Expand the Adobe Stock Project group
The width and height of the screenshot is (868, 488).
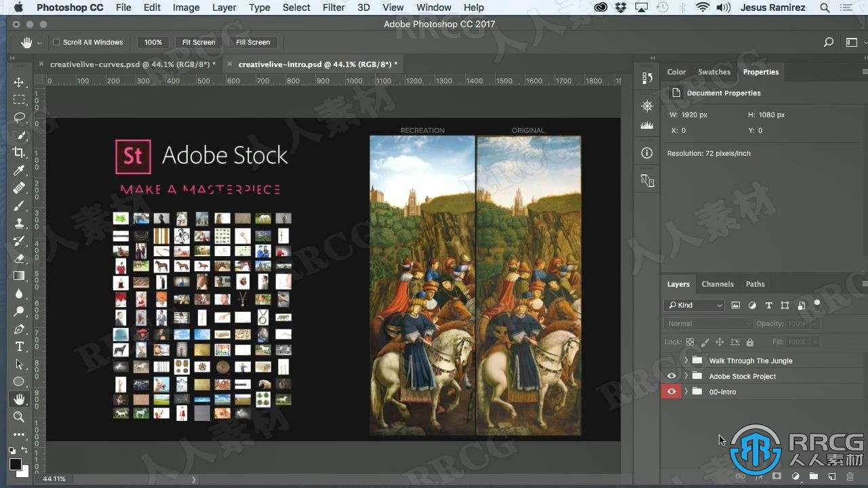click(686, 376)
